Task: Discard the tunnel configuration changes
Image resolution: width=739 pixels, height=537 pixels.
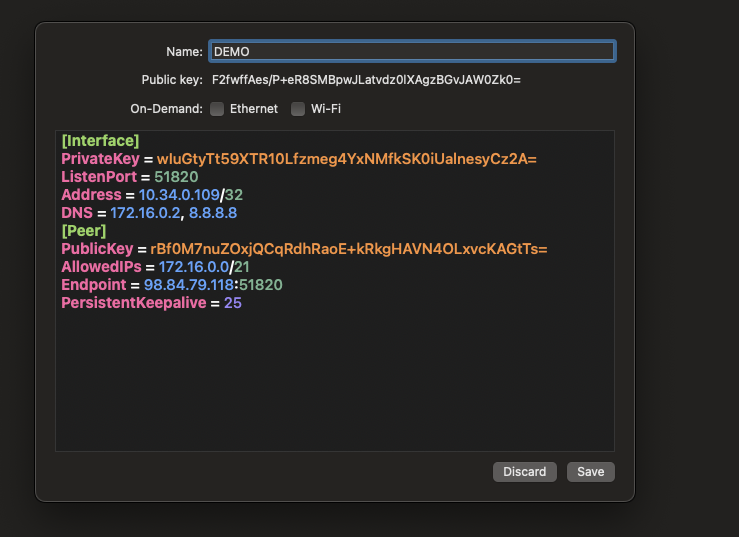Action: 524,471
